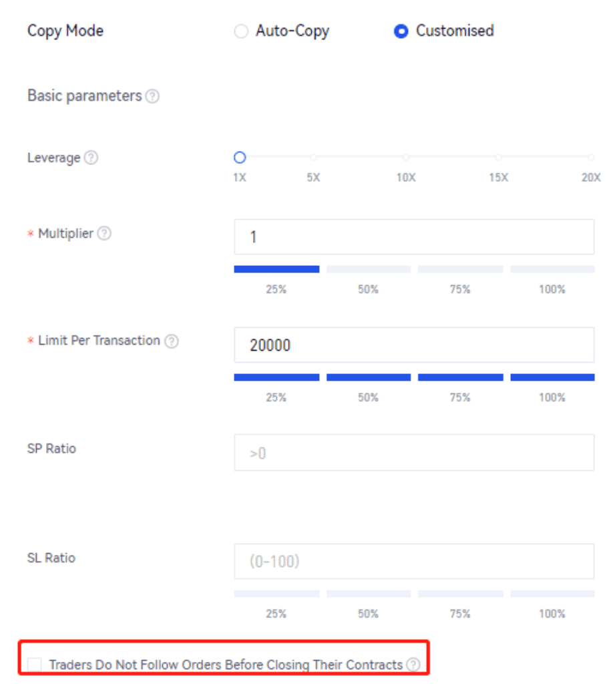613x700 pixels.
Task: Click into the Multiplier input field
Action: [414, 237]
